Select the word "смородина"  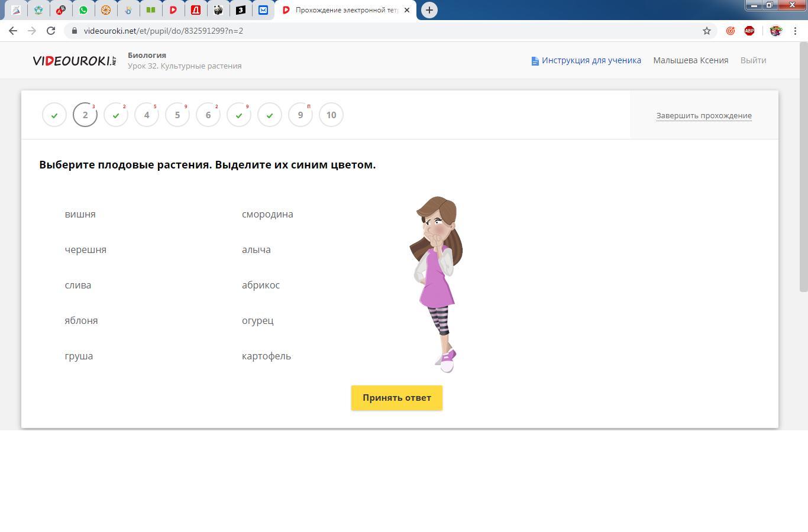(267, 215)
